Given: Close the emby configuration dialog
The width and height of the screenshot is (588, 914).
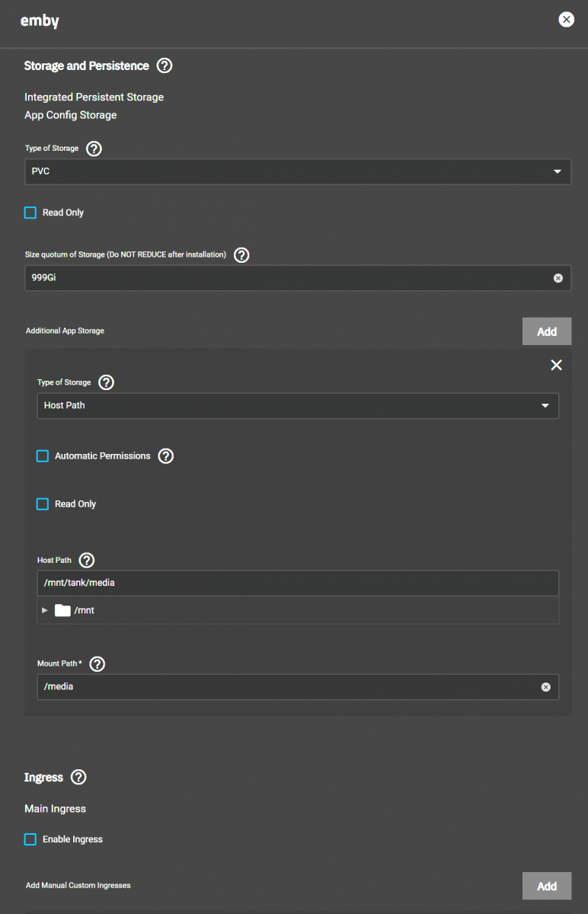Looking at the screenshot, I should tap(566, 20).
